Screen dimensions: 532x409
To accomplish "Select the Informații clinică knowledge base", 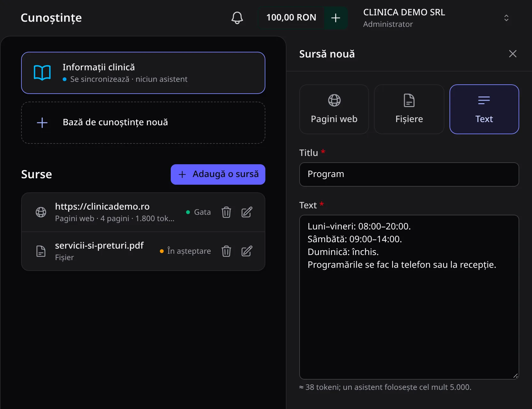I will pyautogui.click(x=143, y=73).
